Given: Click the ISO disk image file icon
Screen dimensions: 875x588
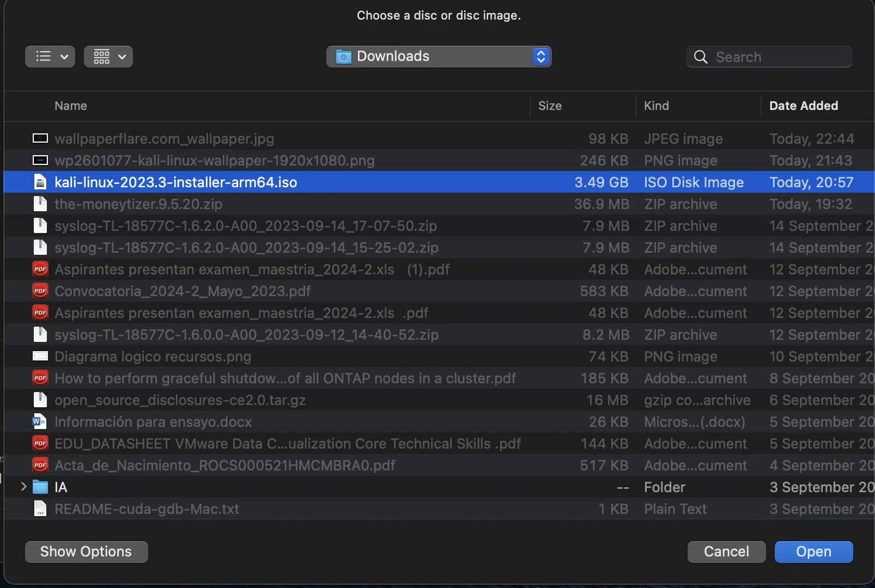Looking at the screenshot, I should tap(40, 182).
